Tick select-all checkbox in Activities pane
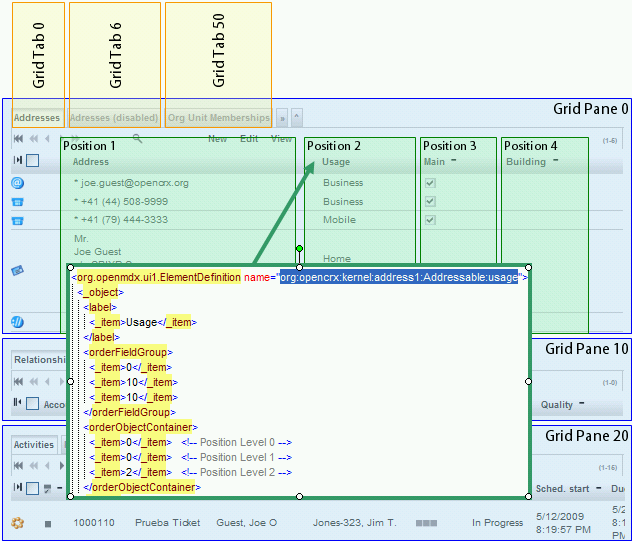Image resolution: width=632 pixels, height=541 pixels. pyautogui.click(x=33, y=488)
